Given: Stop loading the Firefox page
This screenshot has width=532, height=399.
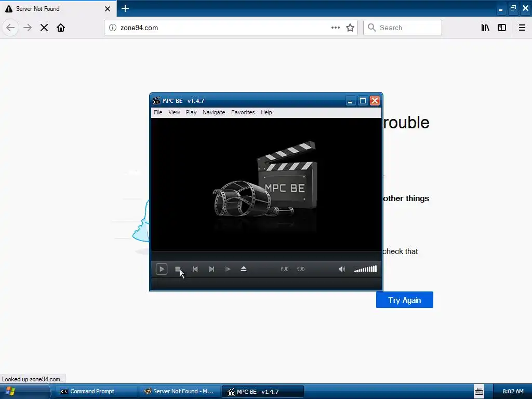Looking at the screenshot, I should pyautogui.click(x=44, y=28).
